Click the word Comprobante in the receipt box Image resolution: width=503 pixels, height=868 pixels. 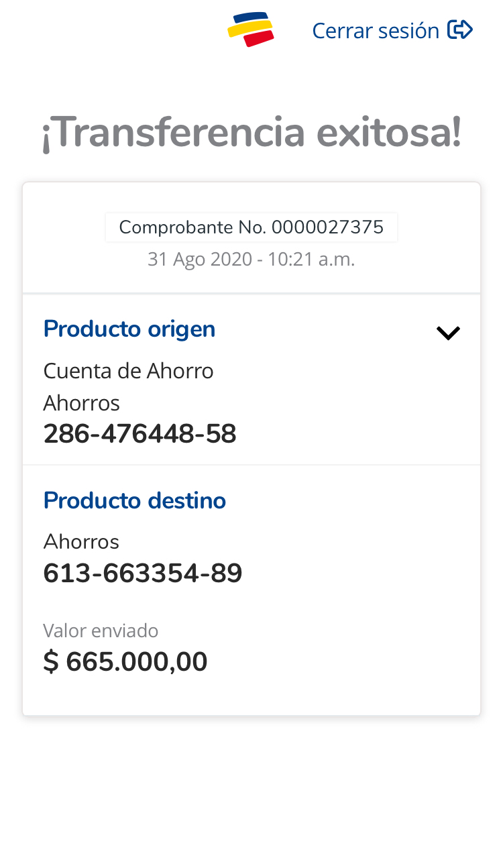pyautogui.click(x=176, y=227)
